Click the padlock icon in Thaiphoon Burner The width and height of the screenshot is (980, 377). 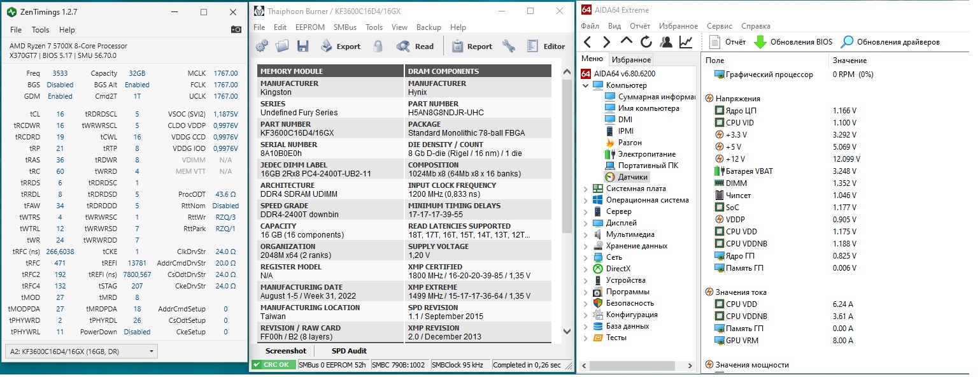click(378, 46)
